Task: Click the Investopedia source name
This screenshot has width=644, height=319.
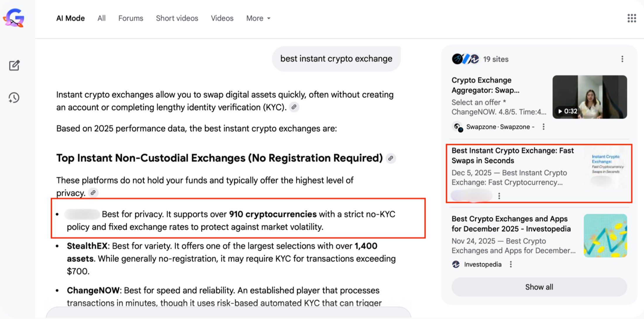Action: pos(483,264)
